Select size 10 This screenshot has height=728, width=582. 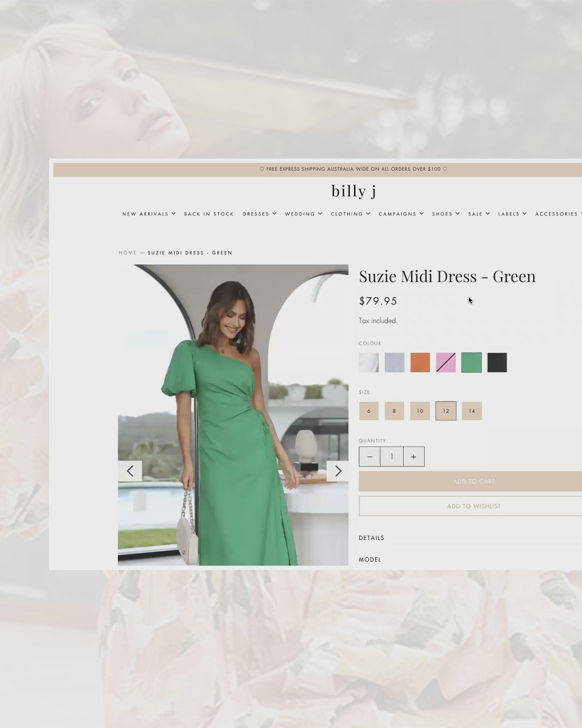(x=420, y=411)
